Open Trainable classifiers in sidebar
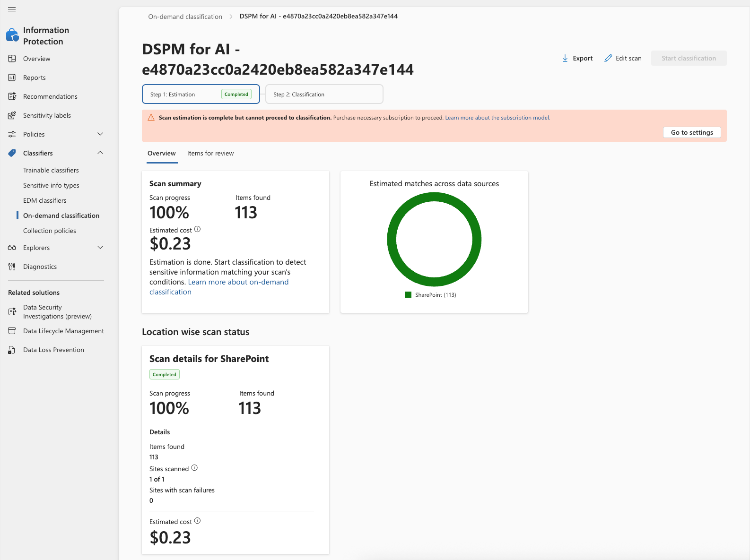Viewport: 750px width, 560px height. (51, 170)
